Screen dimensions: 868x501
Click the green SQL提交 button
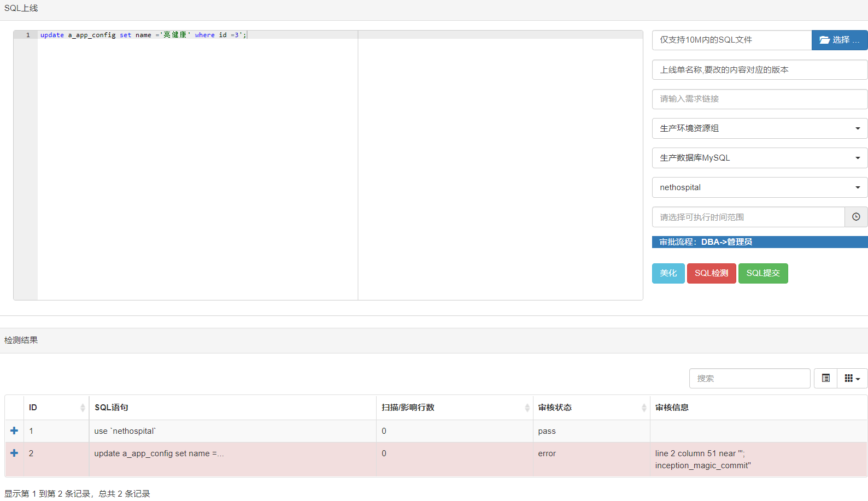[x=763, y=273]
